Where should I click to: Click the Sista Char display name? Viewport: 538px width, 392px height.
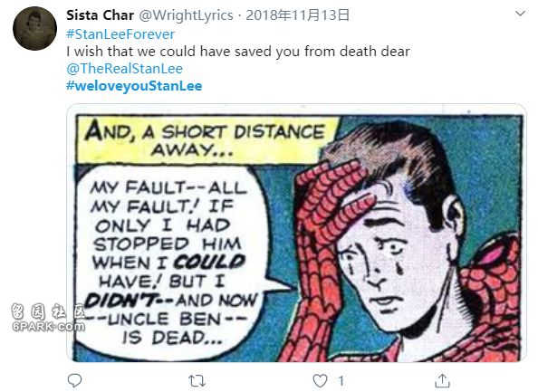101,15
